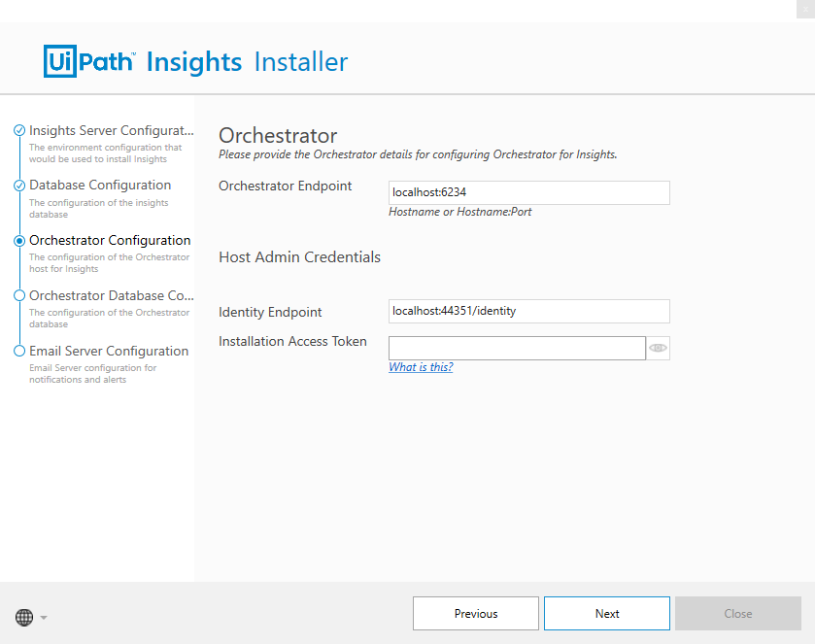
Task: Open the 'What is this?' link
Action: click(x=421, y=367)
